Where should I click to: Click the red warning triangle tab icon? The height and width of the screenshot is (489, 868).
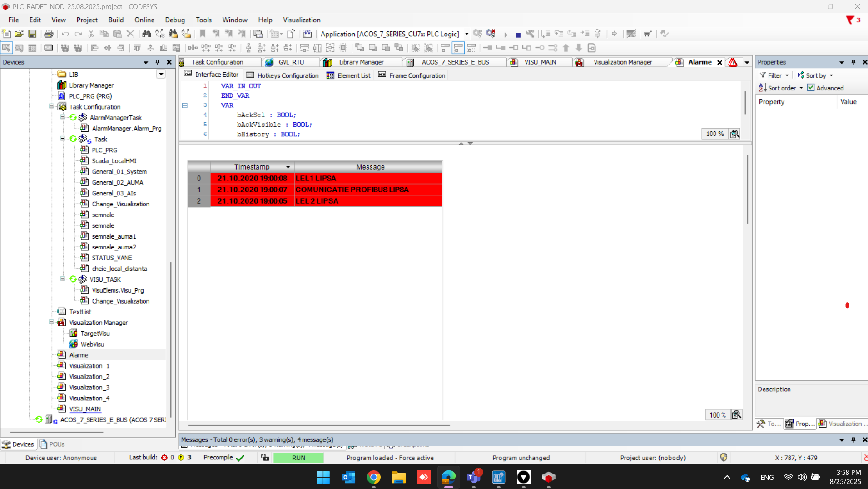(733, 62)
